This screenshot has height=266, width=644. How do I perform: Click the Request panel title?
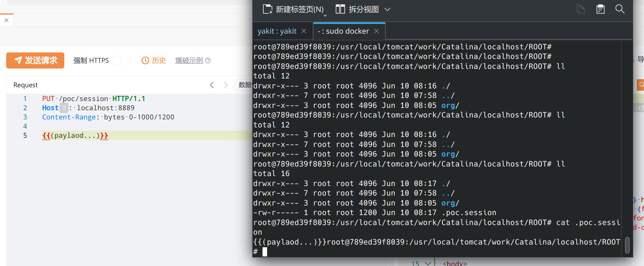point(26,85)
